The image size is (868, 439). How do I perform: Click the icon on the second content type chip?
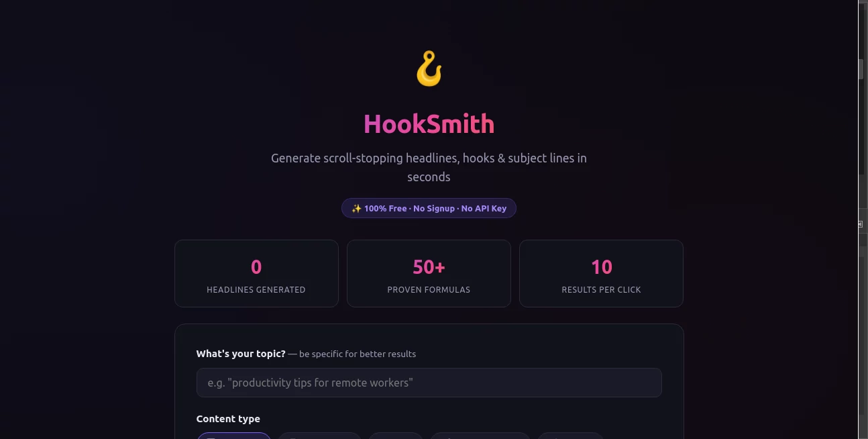coord(292,438)
